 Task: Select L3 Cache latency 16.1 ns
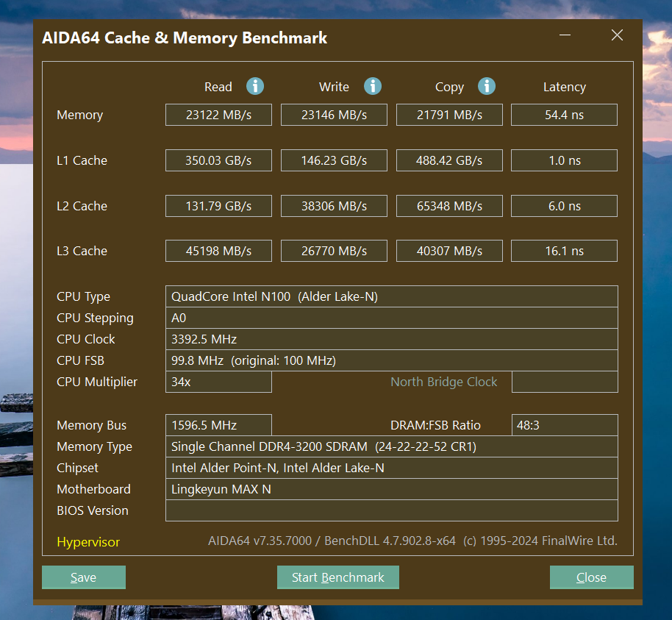[x=564, y=251]
